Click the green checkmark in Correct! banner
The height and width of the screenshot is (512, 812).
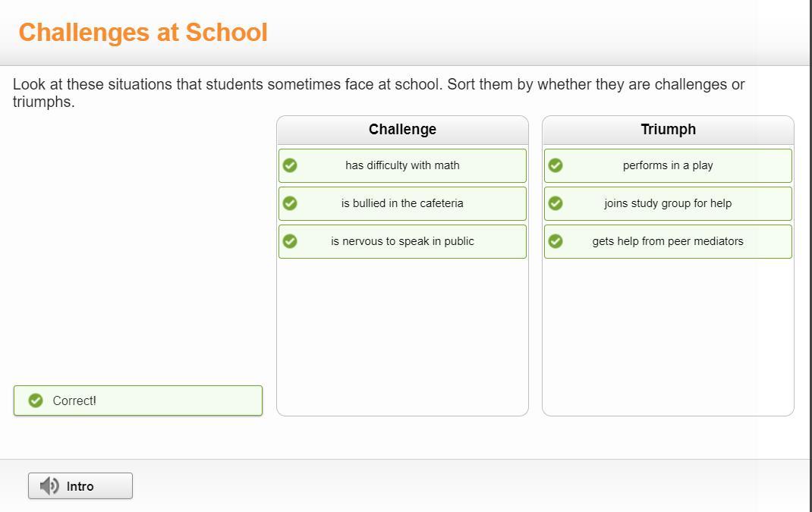pyautogui.click(x=36, y=400)
